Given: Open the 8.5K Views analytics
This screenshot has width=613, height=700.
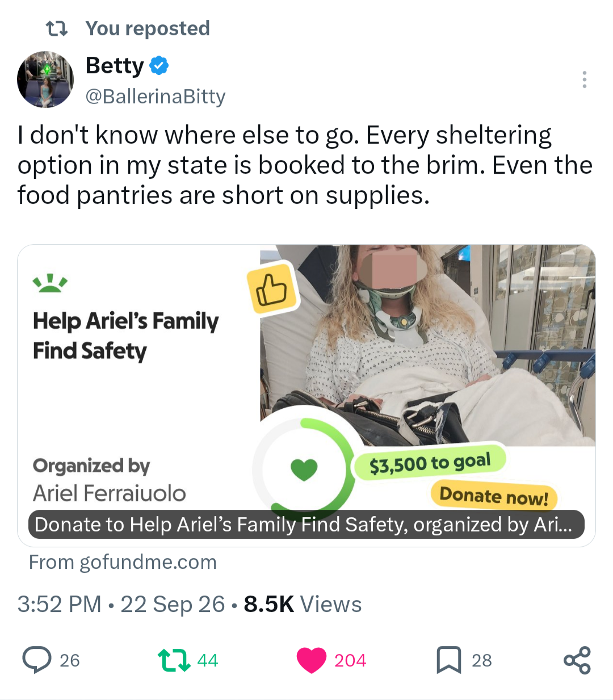Looking at the screenshot, I should [x=303, y=604].
